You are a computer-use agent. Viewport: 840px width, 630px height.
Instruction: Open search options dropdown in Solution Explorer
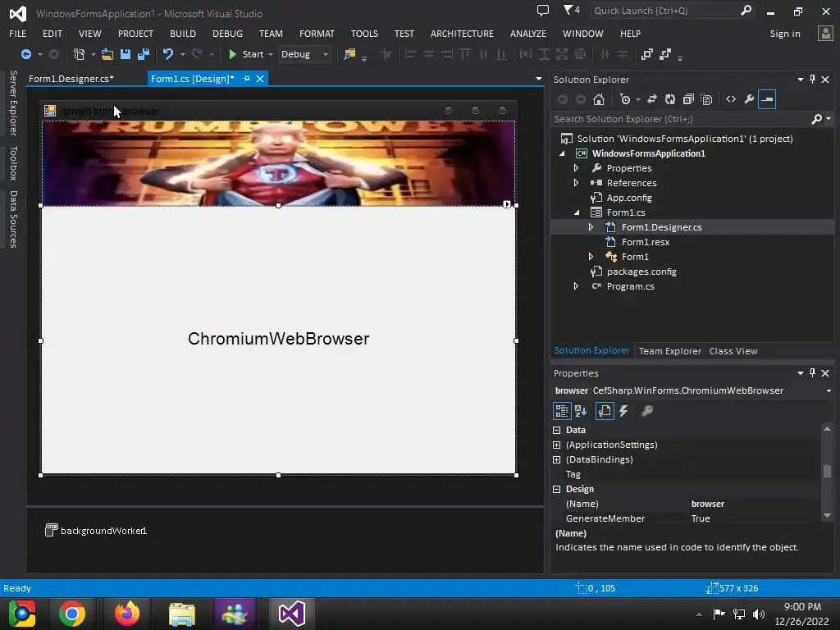(x=829, y=119)
